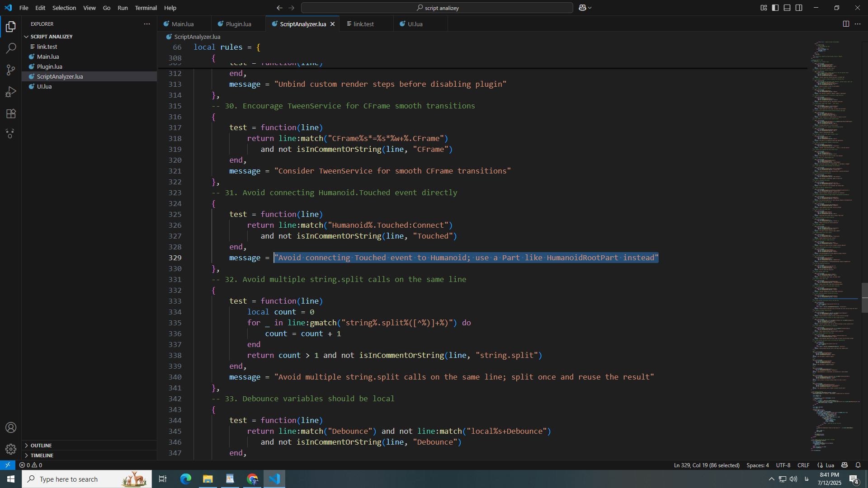The width and height of the screenshot is (868, 488).
Task: Click the errors and warnings counter
Action: pos(30,465)
